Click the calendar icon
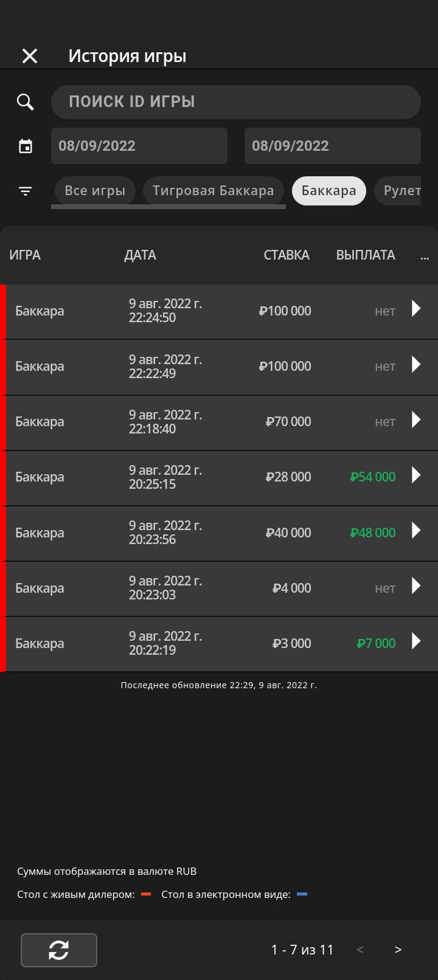 click(x=26, y=146)
